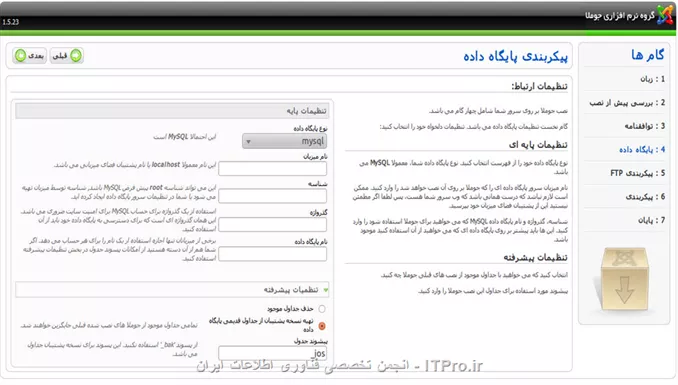
Task: Click the گذرواژه password input field
Action: coord(272,225)
